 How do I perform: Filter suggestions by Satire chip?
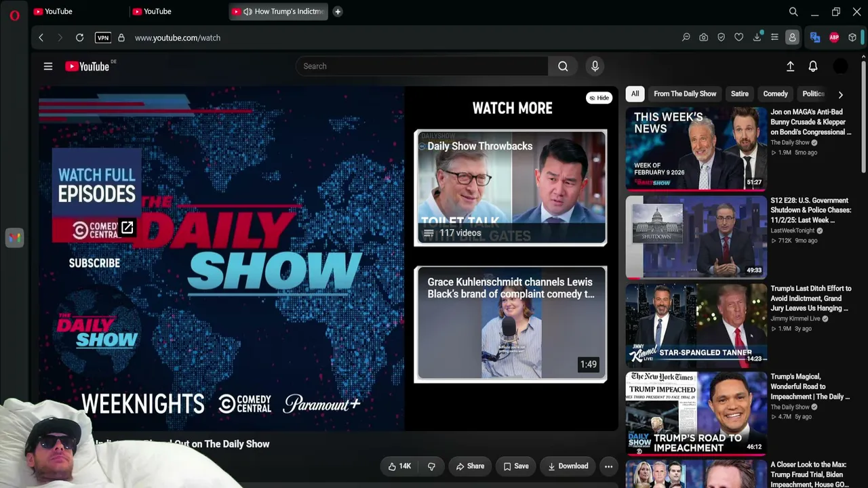tap(740, 94)
